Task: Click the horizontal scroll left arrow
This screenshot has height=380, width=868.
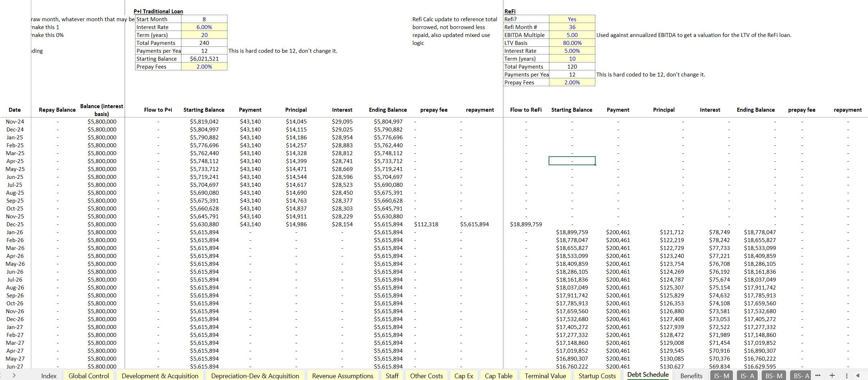Action: click(x=858, y=376)
